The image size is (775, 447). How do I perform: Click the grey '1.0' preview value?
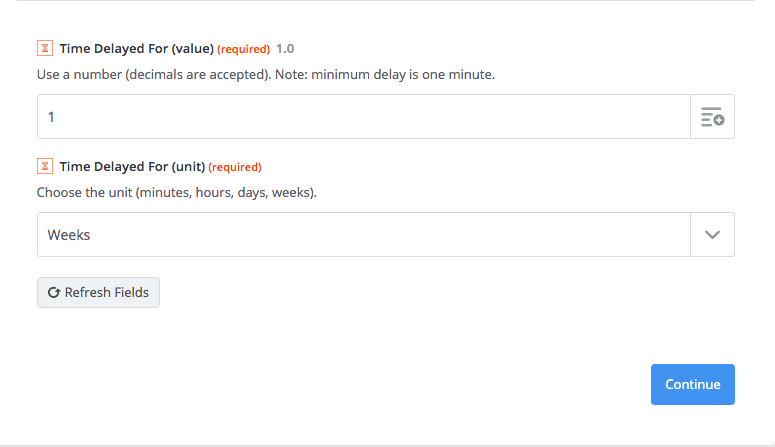point(285,48)
